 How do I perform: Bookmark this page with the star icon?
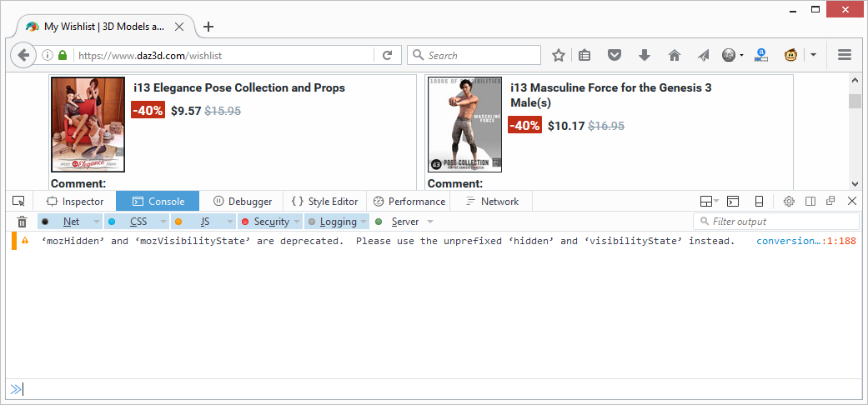click(x=559, y=55)
